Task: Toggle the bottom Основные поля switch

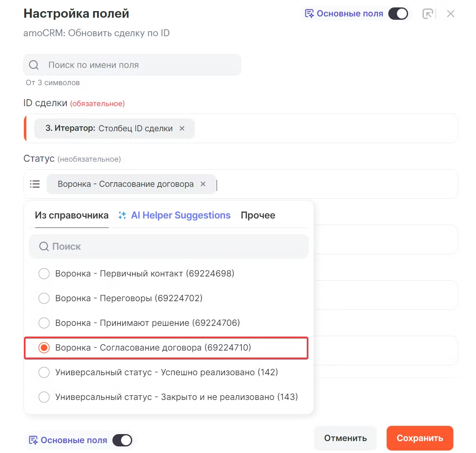Action: (122, 440)
